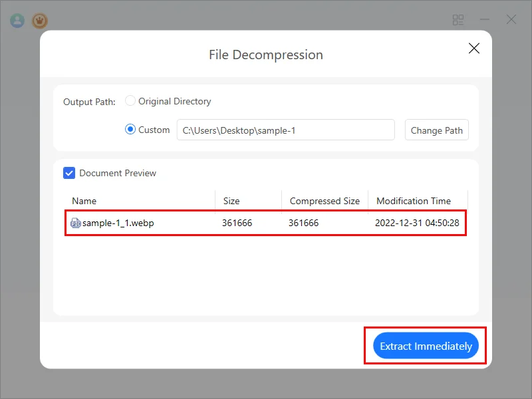This screenshot has width=532, height=399.
Task: Sort by the Name column header
Action: pos(84,201)
